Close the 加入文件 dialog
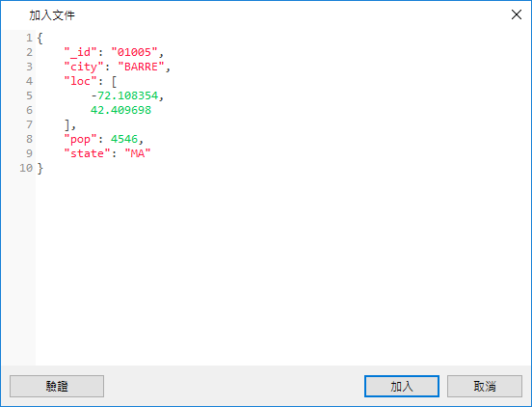The image size is (532, 407). 517,14
